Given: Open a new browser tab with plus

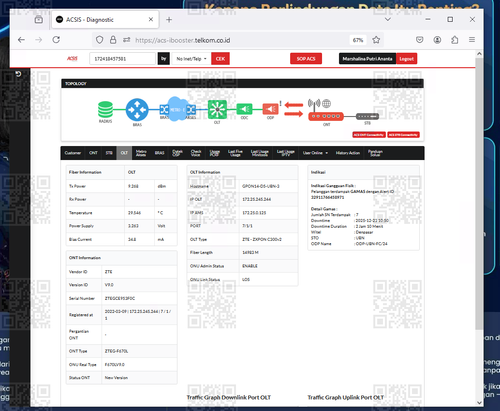Looking at the screenshot, I should 169,20.
